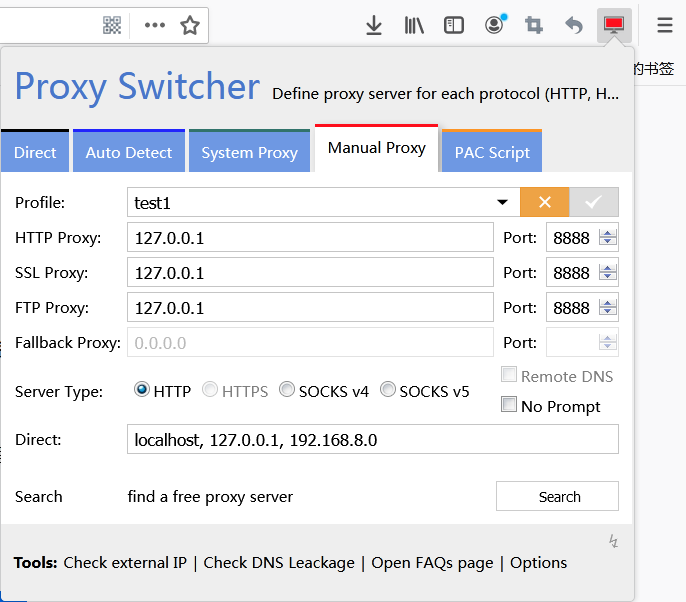The image size is (686, 602).
Task: Expand the Profile dropdown showing test1
Action: point(323,202)
